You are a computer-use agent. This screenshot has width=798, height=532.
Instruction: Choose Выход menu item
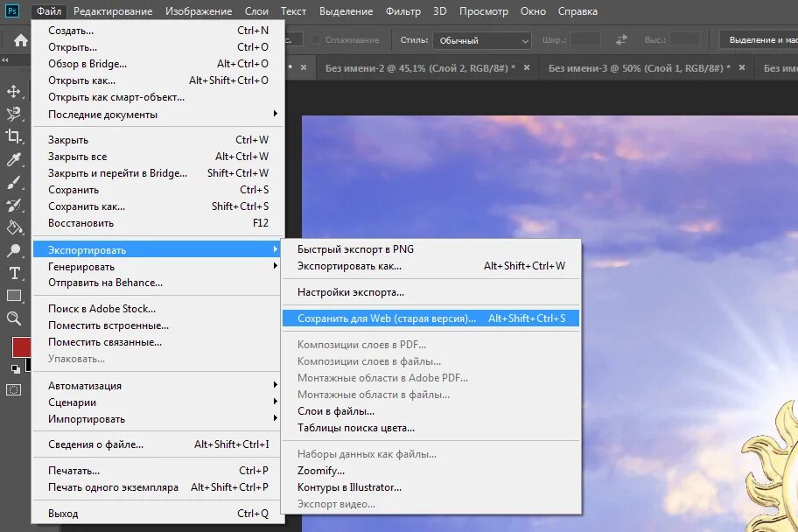click(158, 513)
